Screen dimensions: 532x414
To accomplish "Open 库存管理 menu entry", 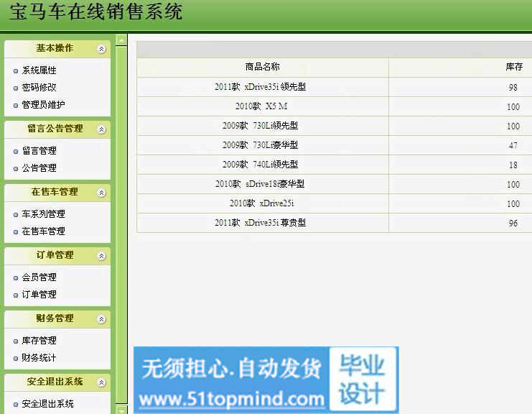I will (x=39, y=340).
